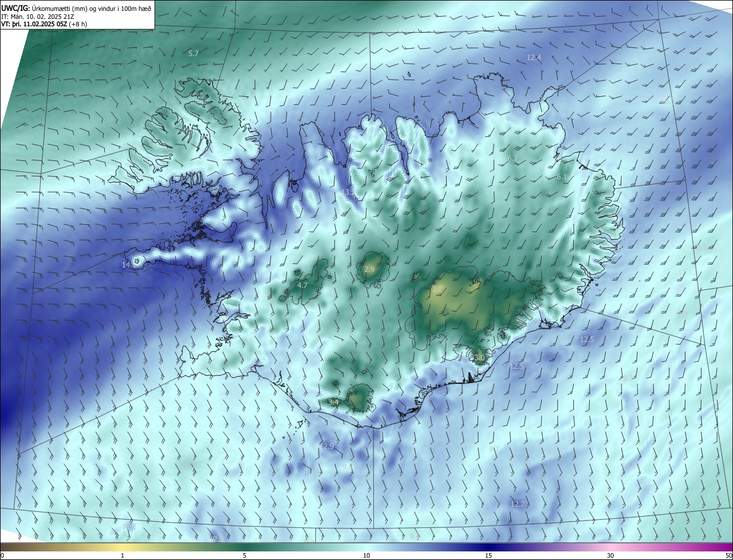Pick the magenta end of the colour scale
Screen dimensions: 733x560
pos(727,547)
